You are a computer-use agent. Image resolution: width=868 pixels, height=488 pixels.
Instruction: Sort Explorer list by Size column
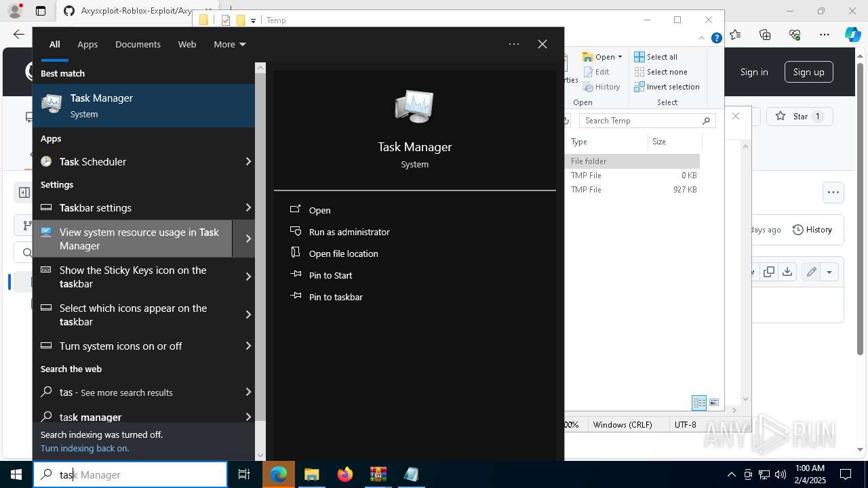click(674, 142)
